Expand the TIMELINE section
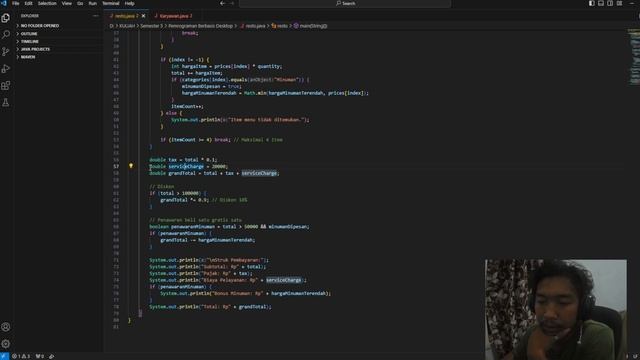This screenshot has height=360, width=640. [x=59, y=41]
